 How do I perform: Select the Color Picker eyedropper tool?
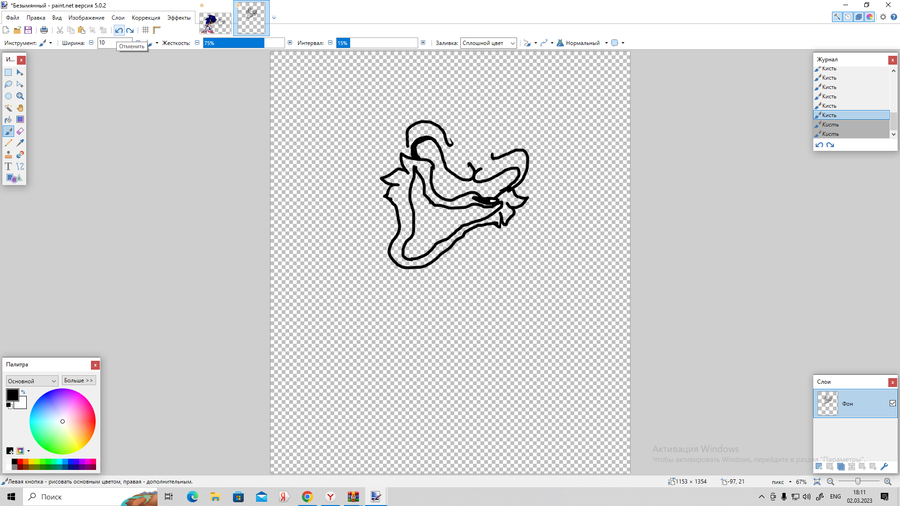coord(20,143)
